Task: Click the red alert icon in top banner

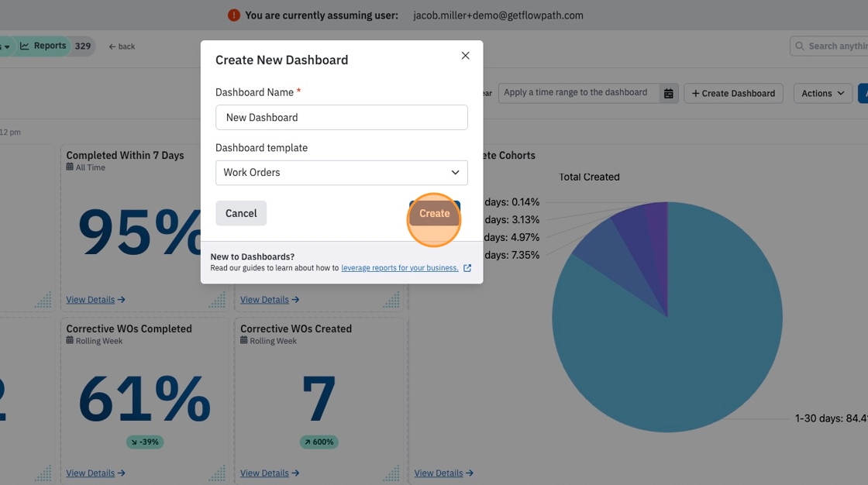Action: pos(233,15)
